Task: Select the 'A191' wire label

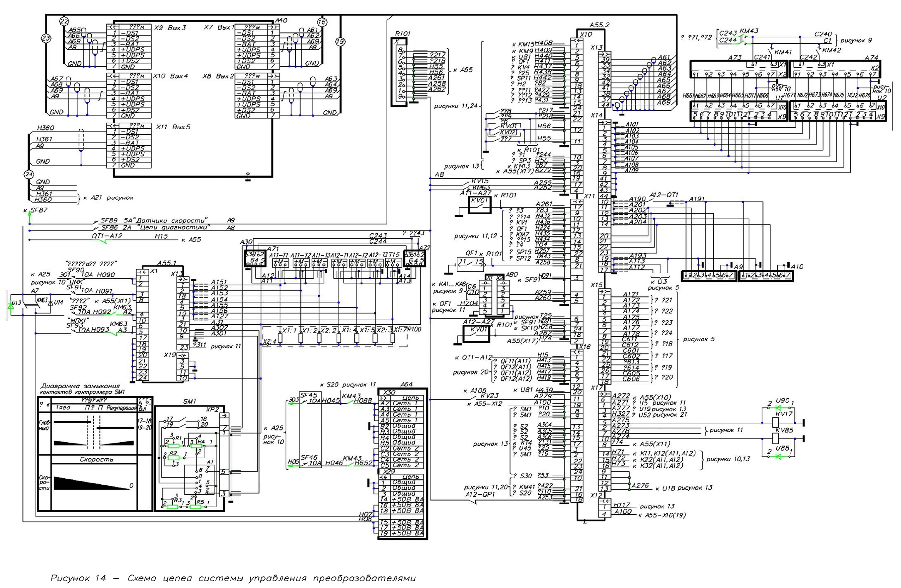Action: click(x=696, y=199)
